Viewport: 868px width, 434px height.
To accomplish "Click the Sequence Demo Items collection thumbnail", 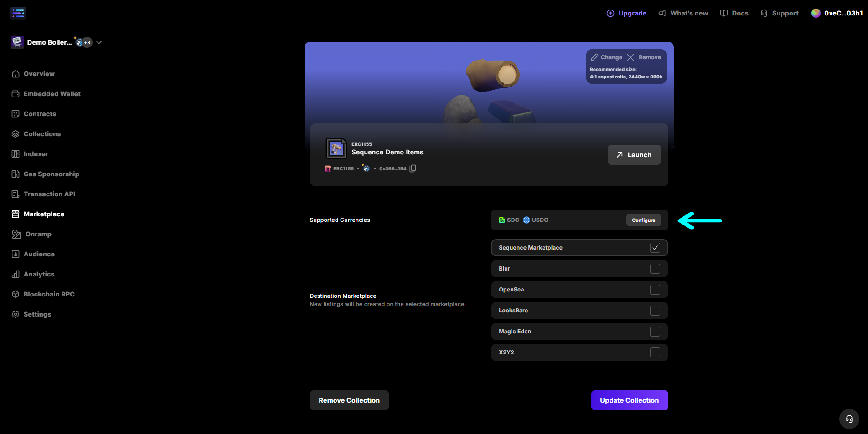I will pyautogui.click(x=336, y=148).
